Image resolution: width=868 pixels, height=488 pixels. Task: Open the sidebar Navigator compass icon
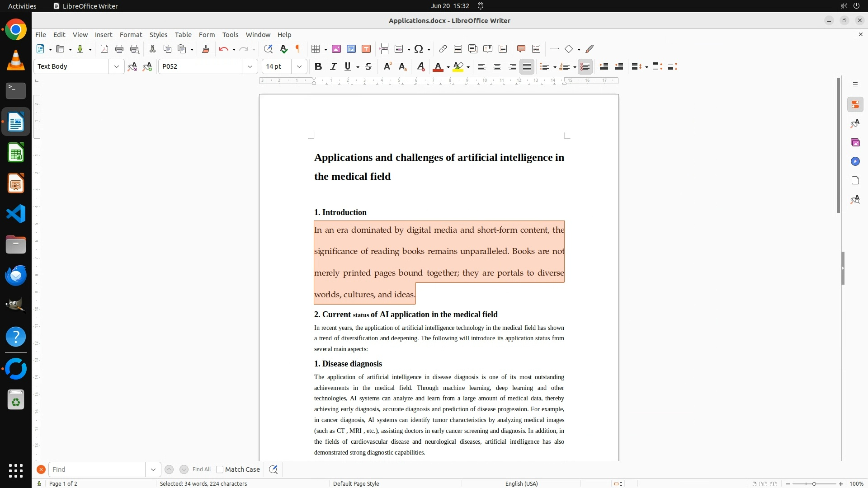pyautogui.click(x=855, y=161)
